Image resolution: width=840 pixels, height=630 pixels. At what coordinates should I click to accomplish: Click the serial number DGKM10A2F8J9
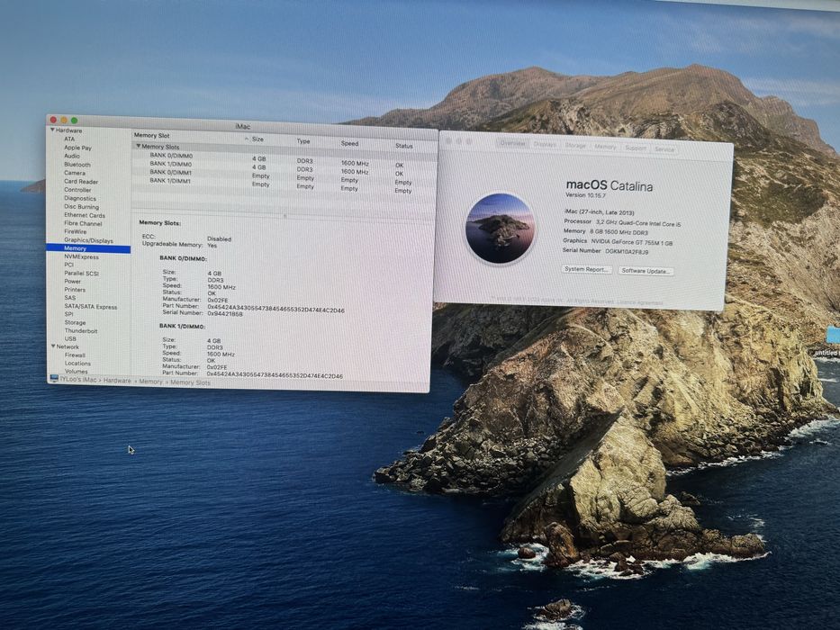[x=627, y=251]
